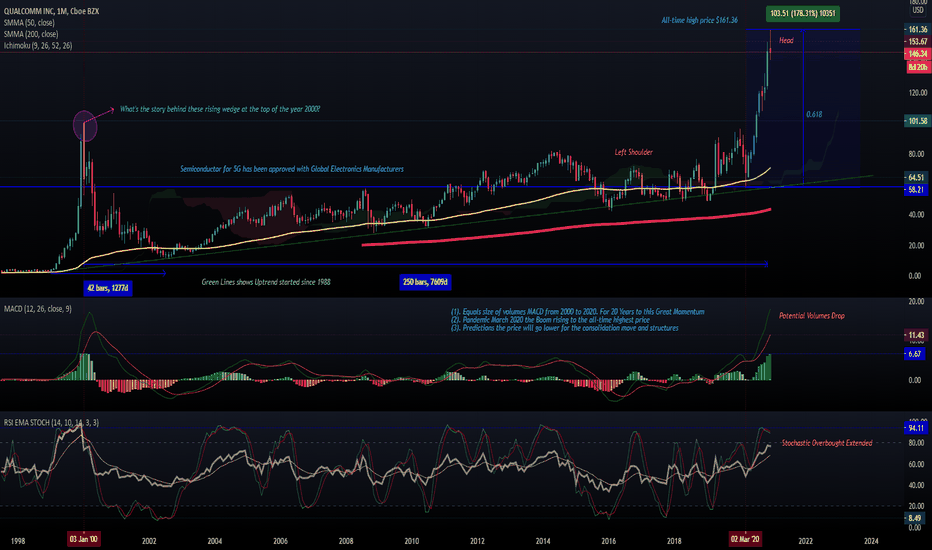Click the blue 6.67 MACD level label
This screenshot has height=550, width=932.
(915, 354)
